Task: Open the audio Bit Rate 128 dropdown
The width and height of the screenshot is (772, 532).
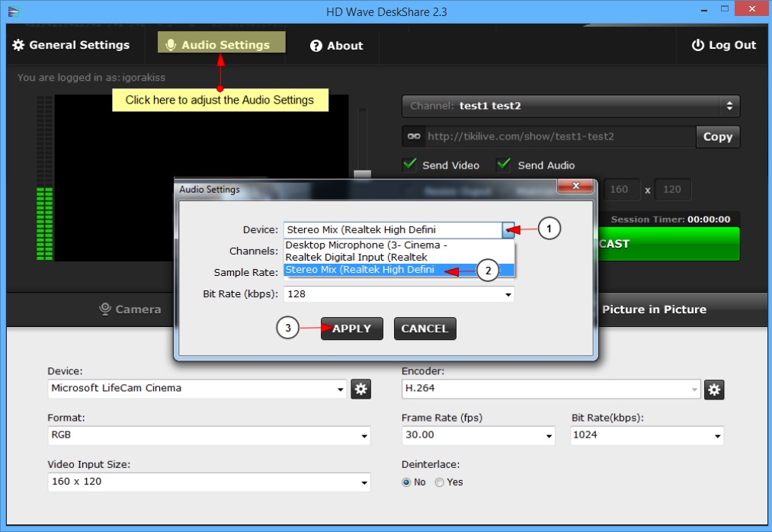Action: click(x=399, y=294)
